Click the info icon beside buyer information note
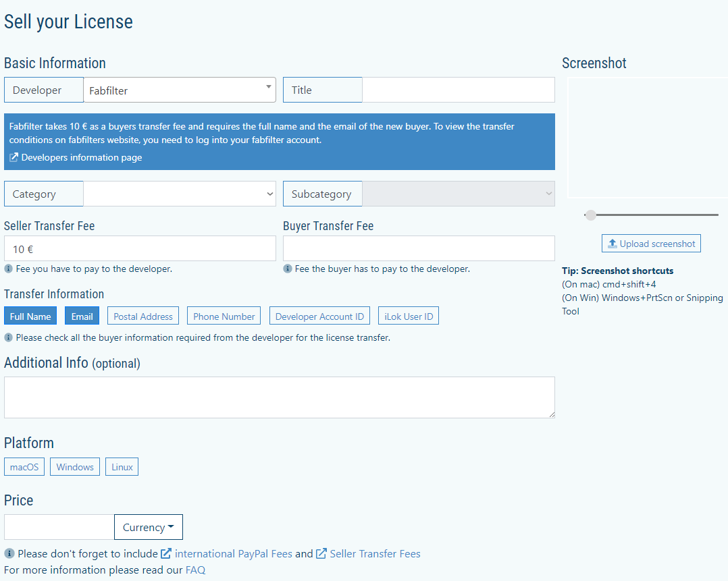The image size is (728, 581). (x=8, y=337)
